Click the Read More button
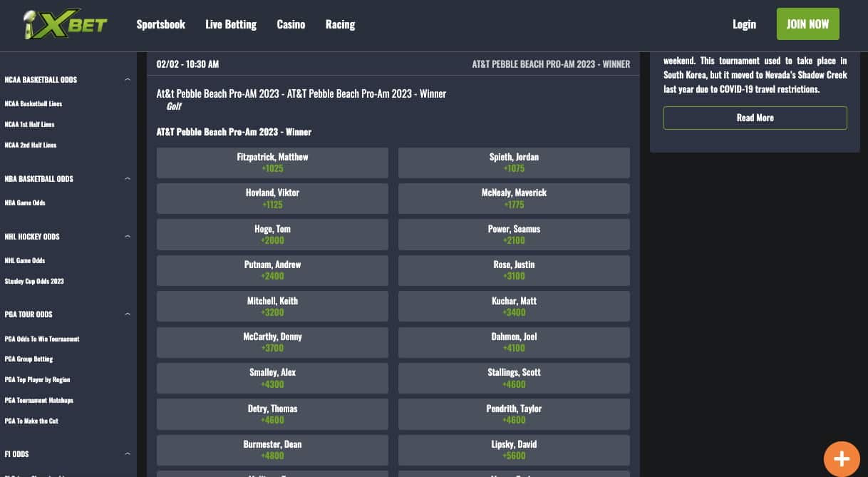The width and height of the screenshot is (868, 477). tap(755, 118)
